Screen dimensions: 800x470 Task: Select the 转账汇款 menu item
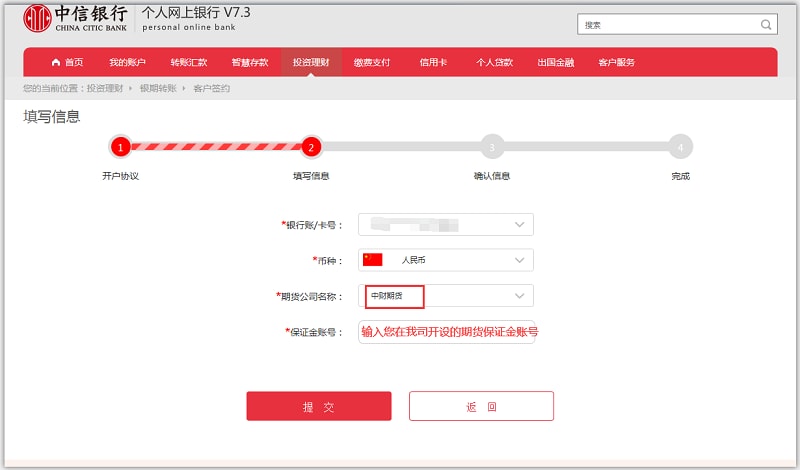[189, 63]
